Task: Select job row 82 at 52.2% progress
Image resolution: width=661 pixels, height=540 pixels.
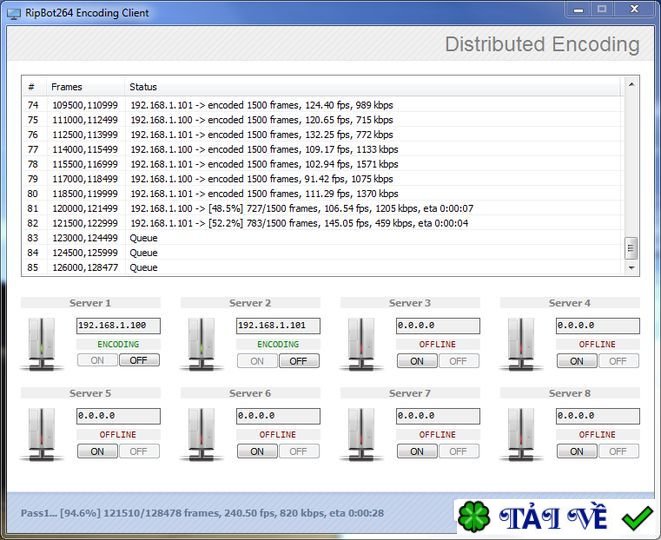Action: (x=322, y=223)
